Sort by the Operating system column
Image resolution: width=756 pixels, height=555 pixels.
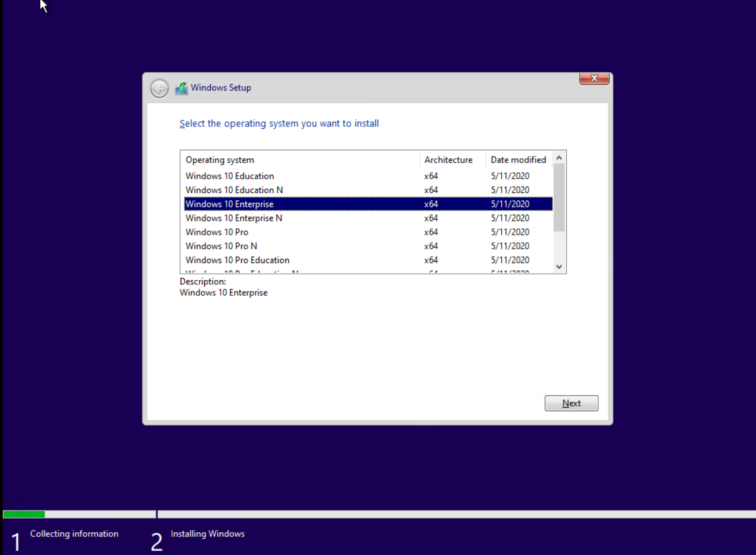pos(220,160)
